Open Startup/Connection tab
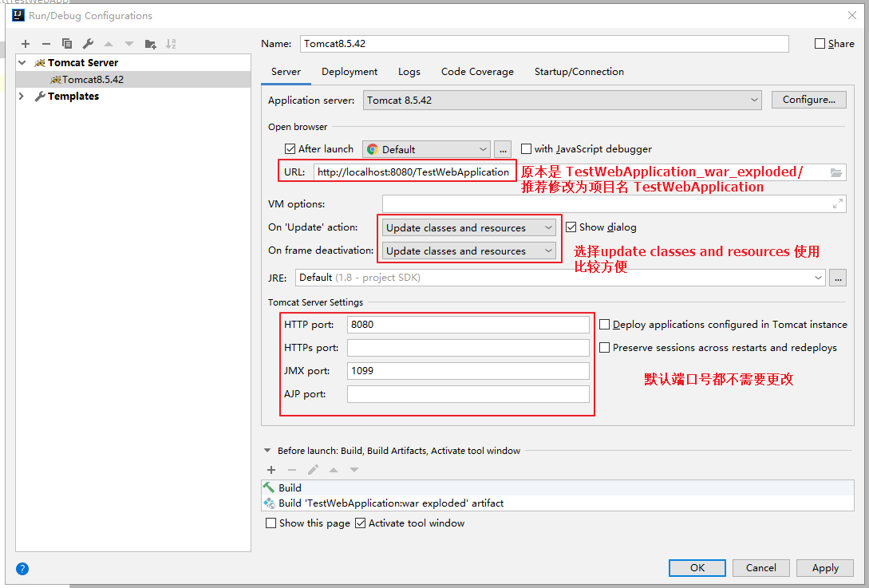 pos(579,72)
